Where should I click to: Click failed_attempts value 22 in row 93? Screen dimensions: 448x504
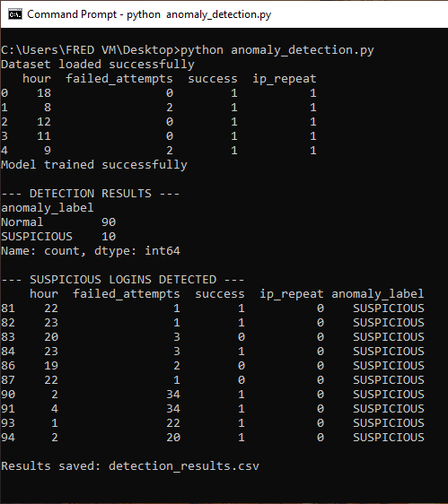173,423
